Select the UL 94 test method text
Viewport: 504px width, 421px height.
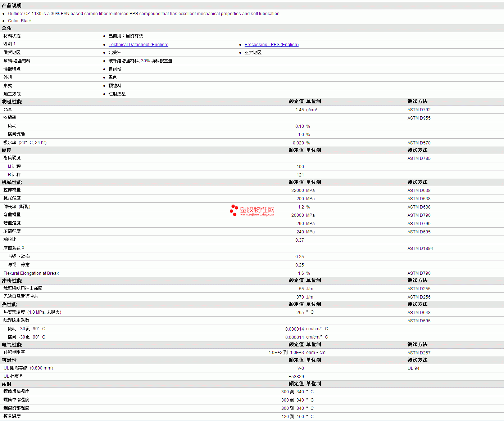click(x=413, y=368)
